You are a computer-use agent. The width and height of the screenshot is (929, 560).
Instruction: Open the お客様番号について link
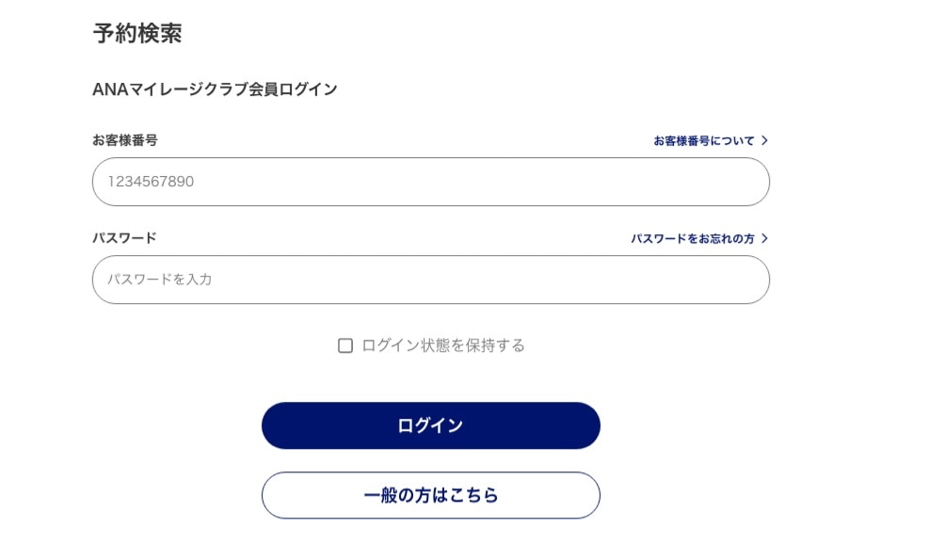coord(704,140)
